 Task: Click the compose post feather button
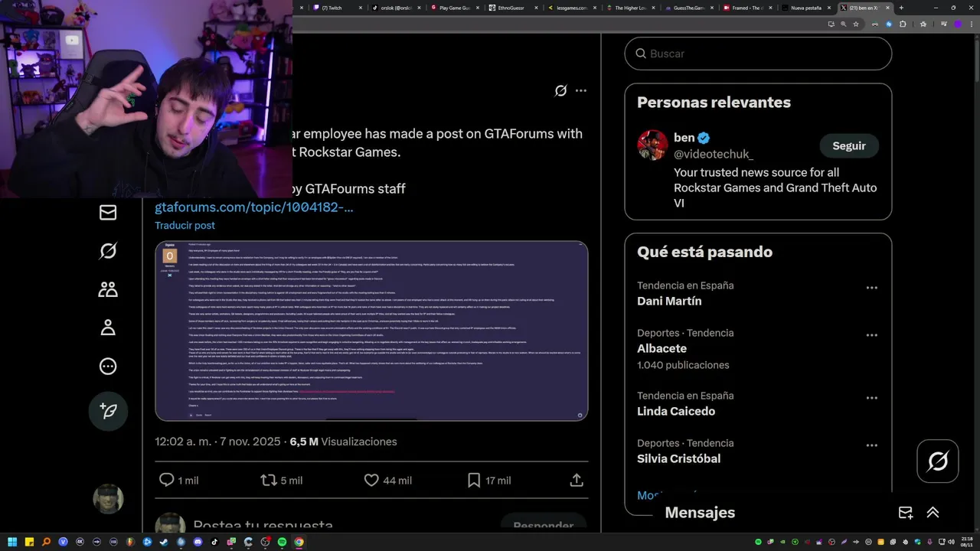click(x=108, y=411)
